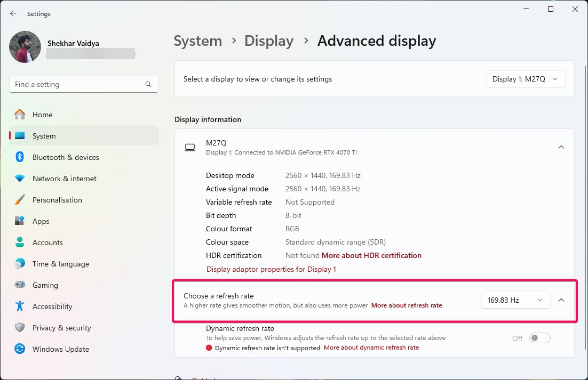Open the Display 1: M27Q selector dropdown
588x380 pixels.
pyautogui.click(x=525, y=78)
